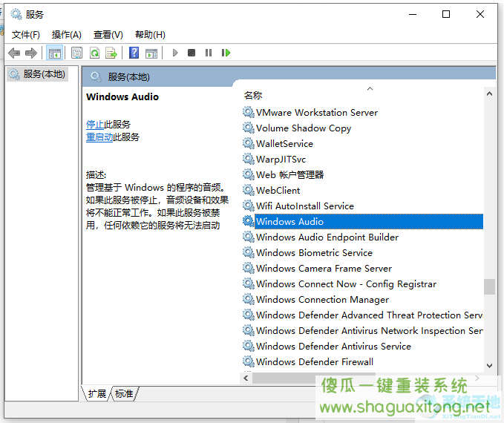The image size is (504, 423).
Task: Click the vertical scrollbar thumb
Action: click(489, 286)
